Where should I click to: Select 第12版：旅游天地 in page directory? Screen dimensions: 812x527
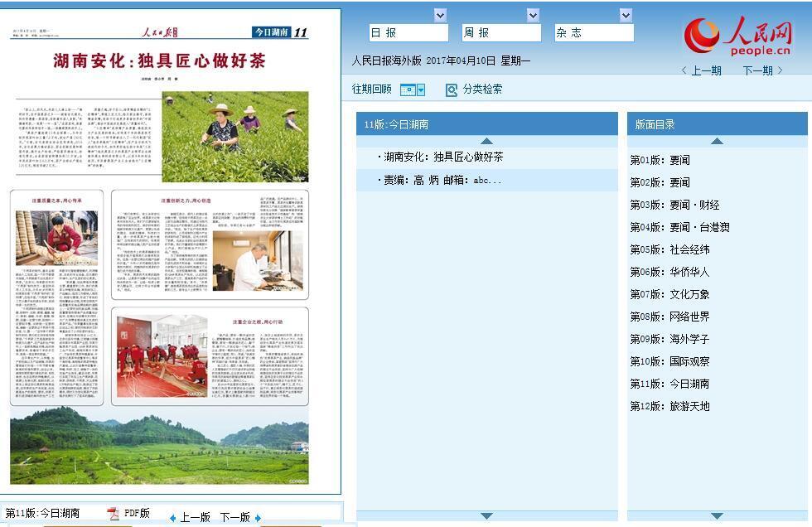pos(669,406)
